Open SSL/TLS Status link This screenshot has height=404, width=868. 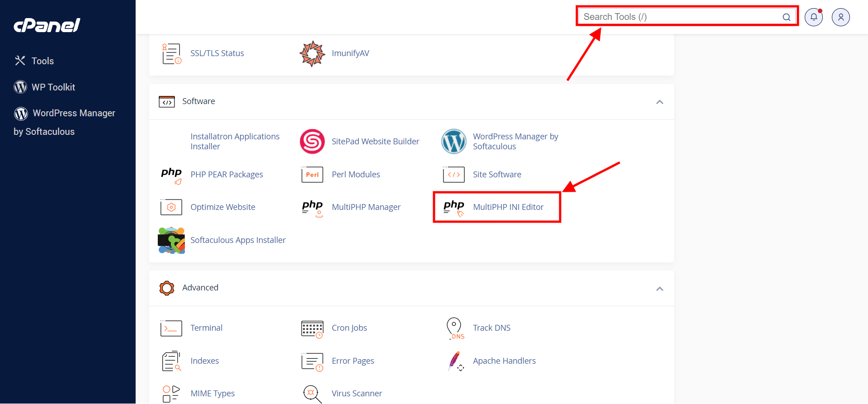(x=217, y=53)
